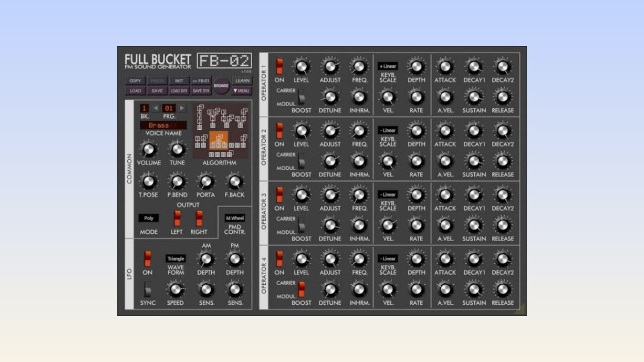This screenshot has width=644, height=362.
Task: Open the MENU dropdown
Action: 241,91
